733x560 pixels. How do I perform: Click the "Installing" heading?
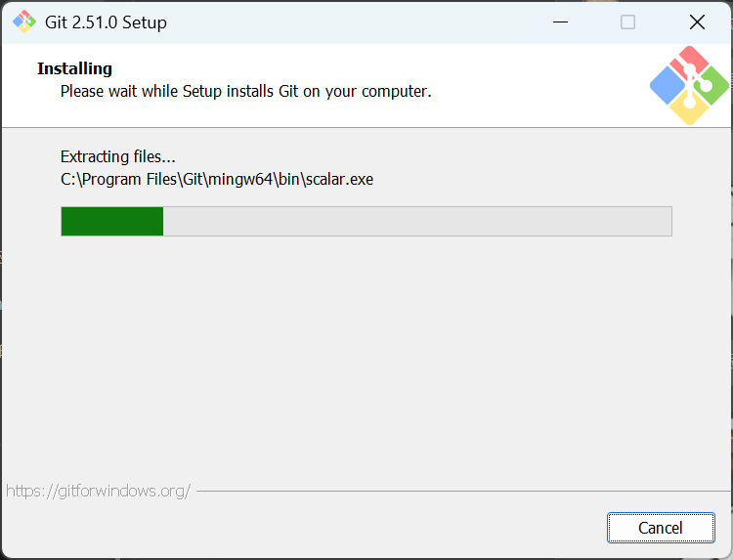pos(74,68)
